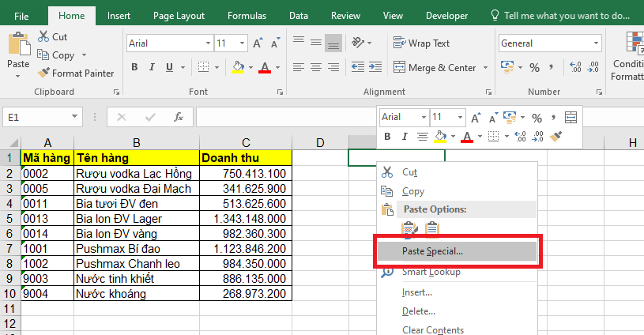Screen dimensions: 644x335
Task: Apply the yellow Fill Color in the ribbon
Action: coord(238,68)
